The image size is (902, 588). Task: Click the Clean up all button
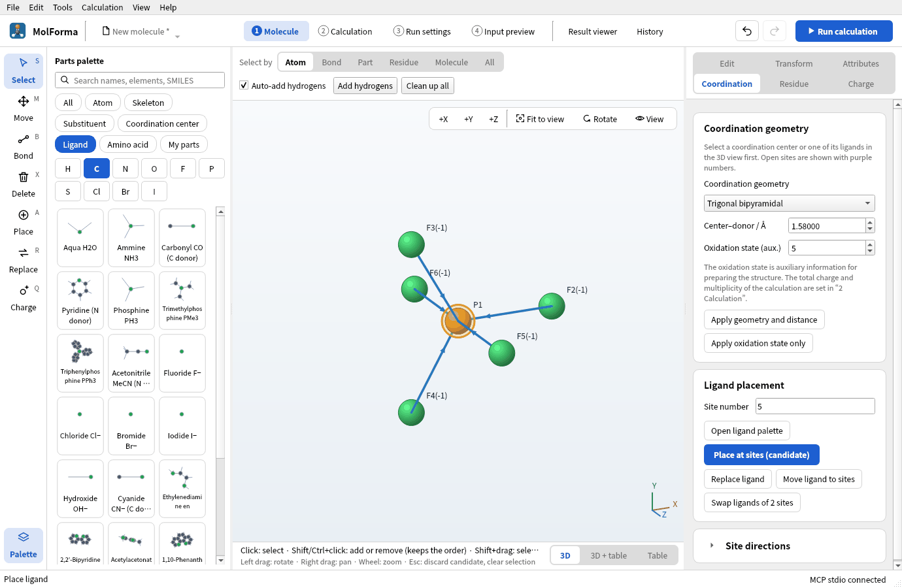pyautogui.click(x=427, y=86)
